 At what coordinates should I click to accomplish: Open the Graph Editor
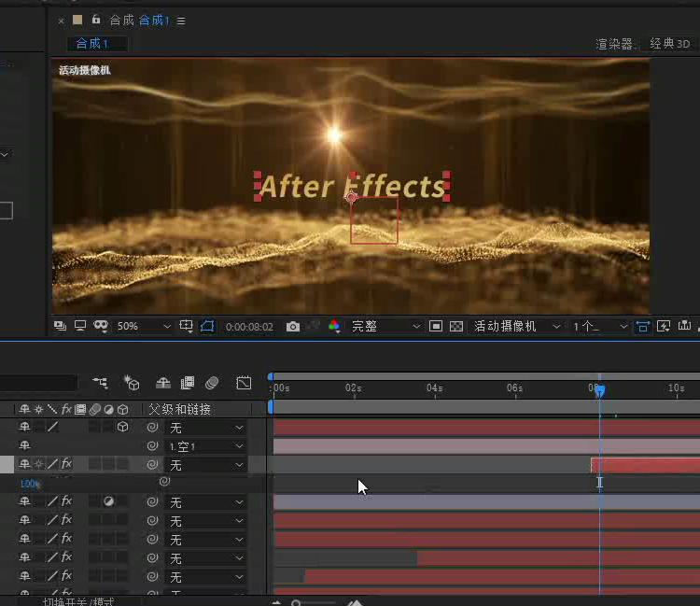coord(244,383)
